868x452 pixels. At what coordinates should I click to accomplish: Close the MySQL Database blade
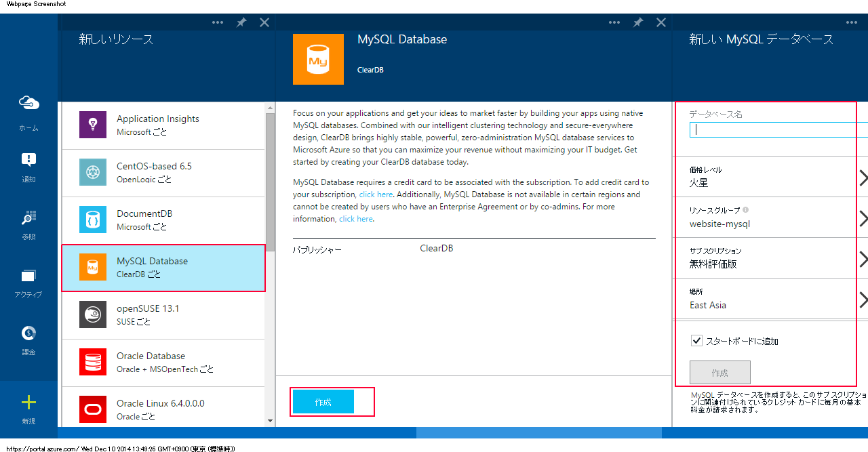point(661,22)
